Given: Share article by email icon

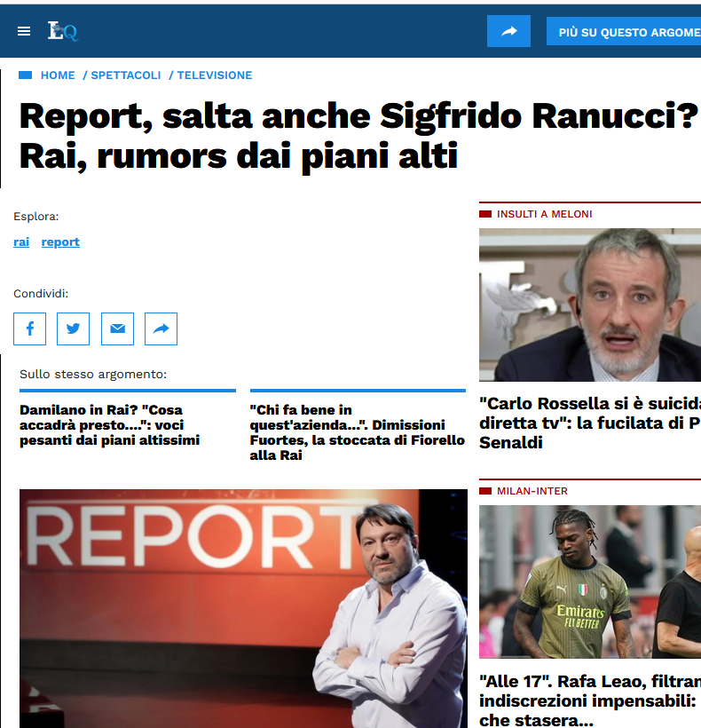Looking at the screenshot, I should [x=117, y=328].
